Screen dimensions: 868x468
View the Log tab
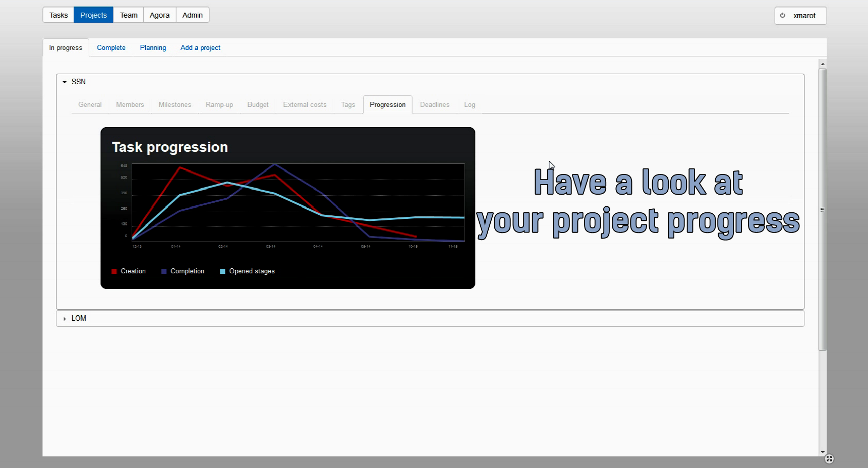coord(470,104)
